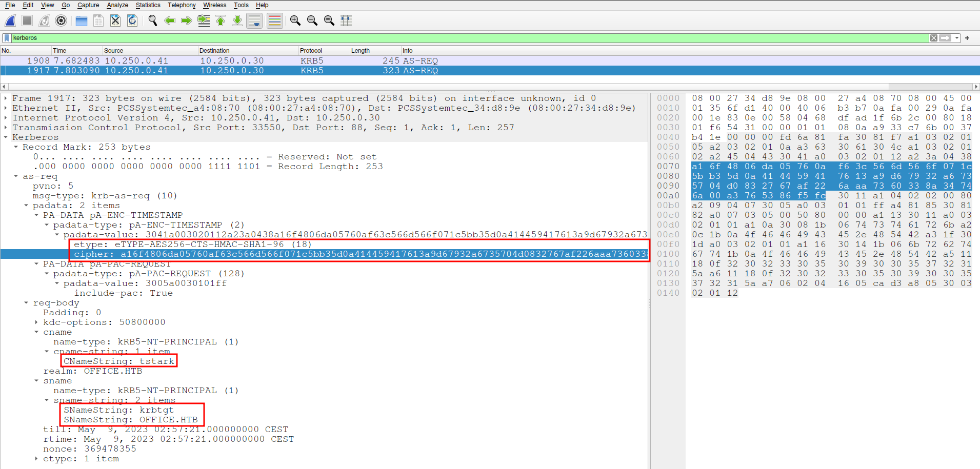Sort packets by the Destination column
The image size is (980, 469).
click(248, 51)
